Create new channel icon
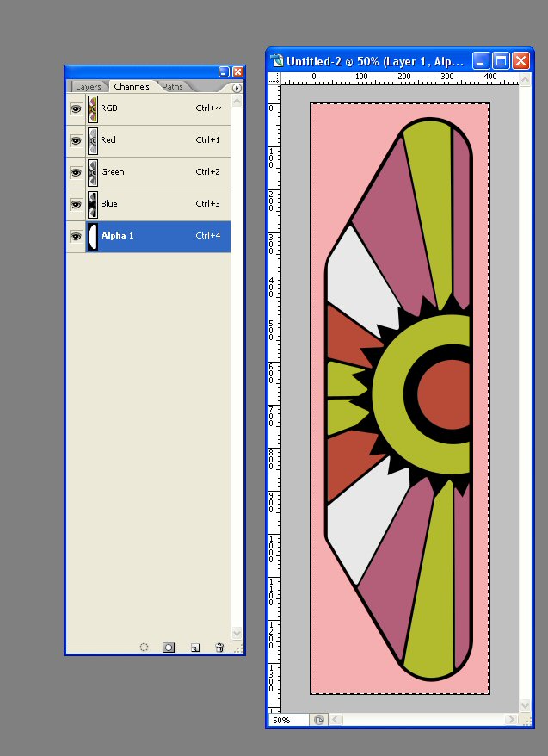 click(x=194, y=647)
